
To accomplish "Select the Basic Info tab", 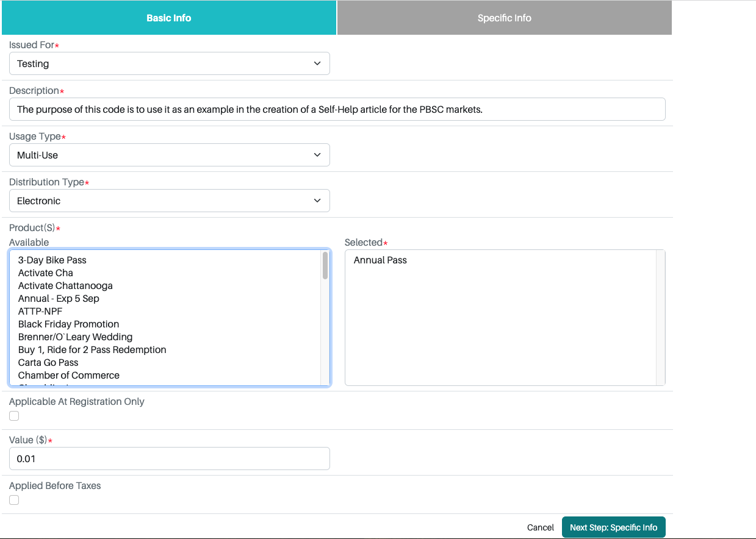I will [169, 18].
